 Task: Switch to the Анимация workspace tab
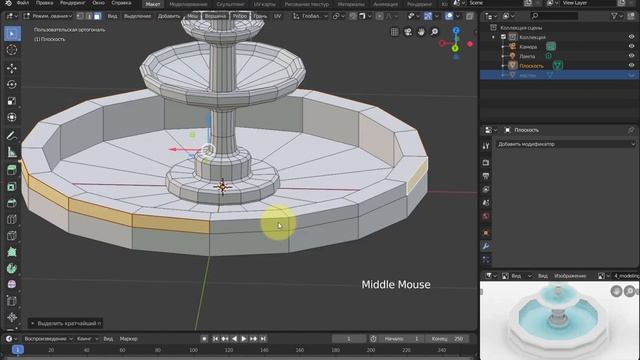385,4
